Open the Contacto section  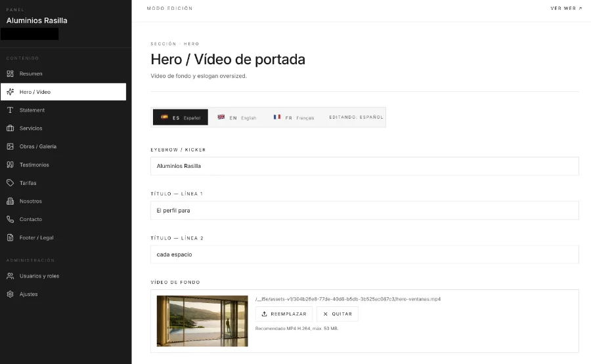tap(63, 219)
